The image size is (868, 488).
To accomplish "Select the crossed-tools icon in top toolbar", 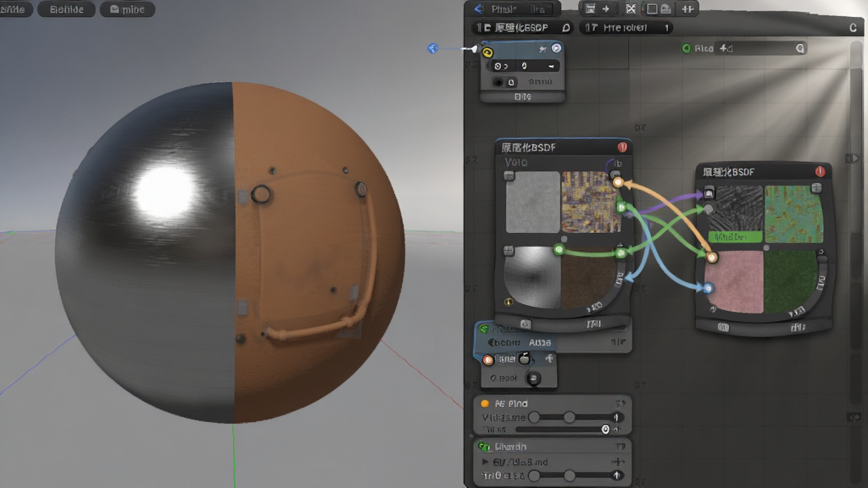I will click(631, 8).
